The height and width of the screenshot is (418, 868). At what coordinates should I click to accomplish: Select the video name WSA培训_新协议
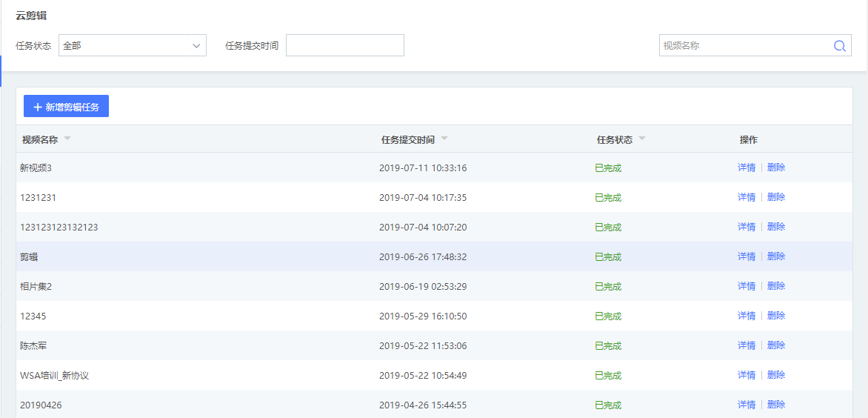(54, 375)
